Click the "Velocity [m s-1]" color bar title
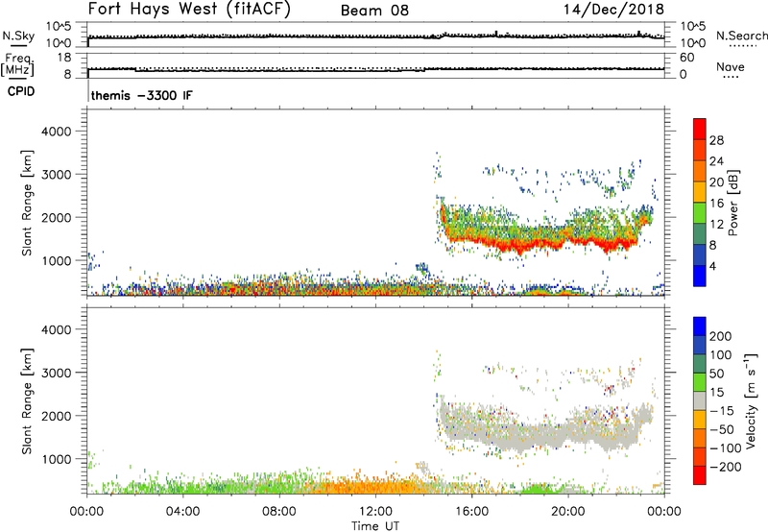This screenshot has height=532, width=768. click(752, 400)
